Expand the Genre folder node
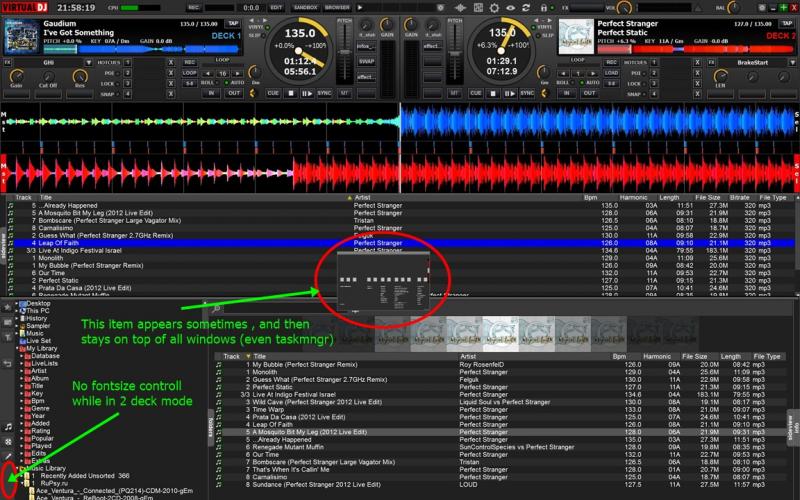Image resolution: width=800 pixels, height=500 pixels. pos(22,408)
